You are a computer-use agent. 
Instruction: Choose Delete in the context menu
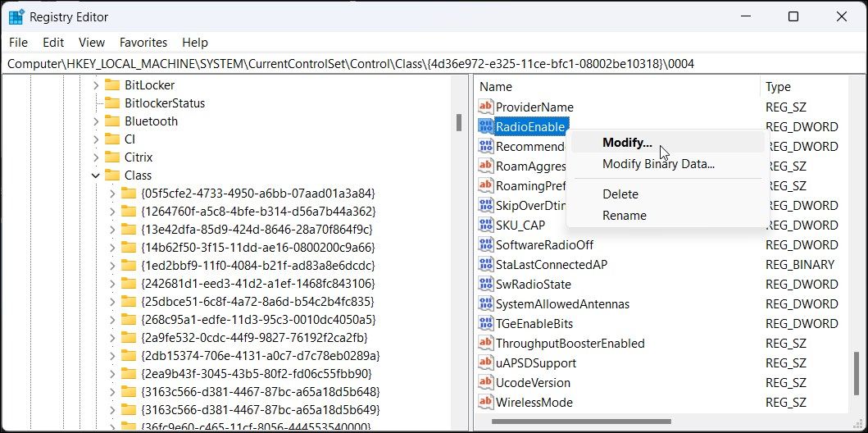click(x=667, y=194)
